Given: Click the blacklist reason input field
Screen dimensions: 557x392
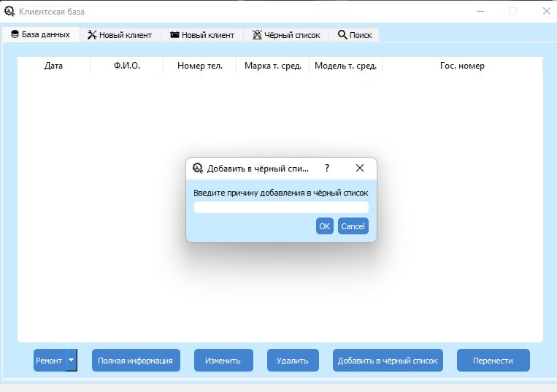Looking at the screenshot, I should tap(281, 207).
